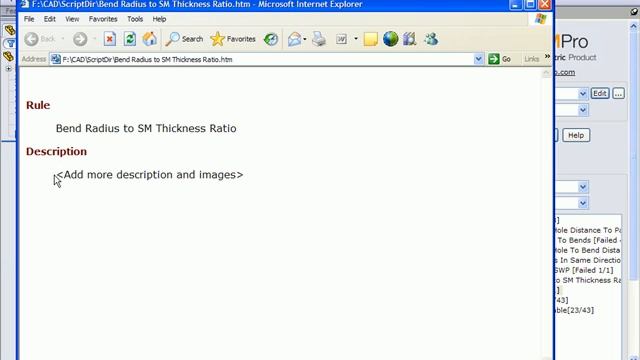Expand the plus node in left sidebar tree

pyautogui.click(x=8, y=69)
